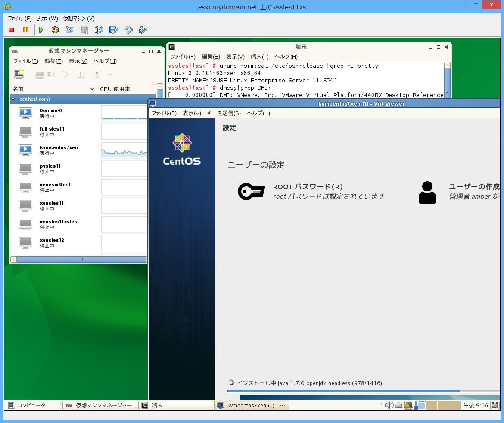Click the 開く open console button
Image resolution: width=504 pixels, height=423 pixels.
(45, 75)
